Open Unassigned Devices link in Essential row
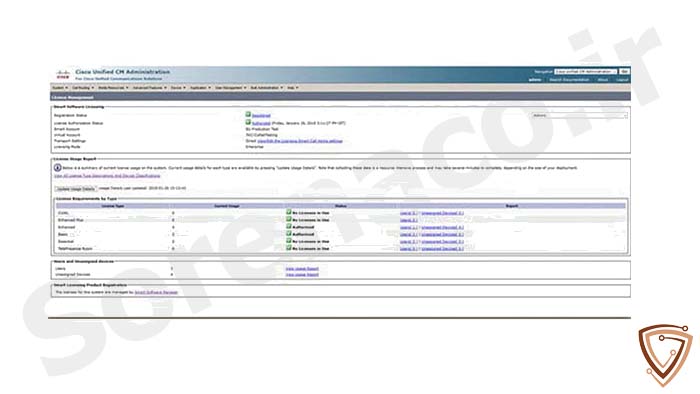The height and width of the screenshot is (394, 700). [x=442, y=241]
